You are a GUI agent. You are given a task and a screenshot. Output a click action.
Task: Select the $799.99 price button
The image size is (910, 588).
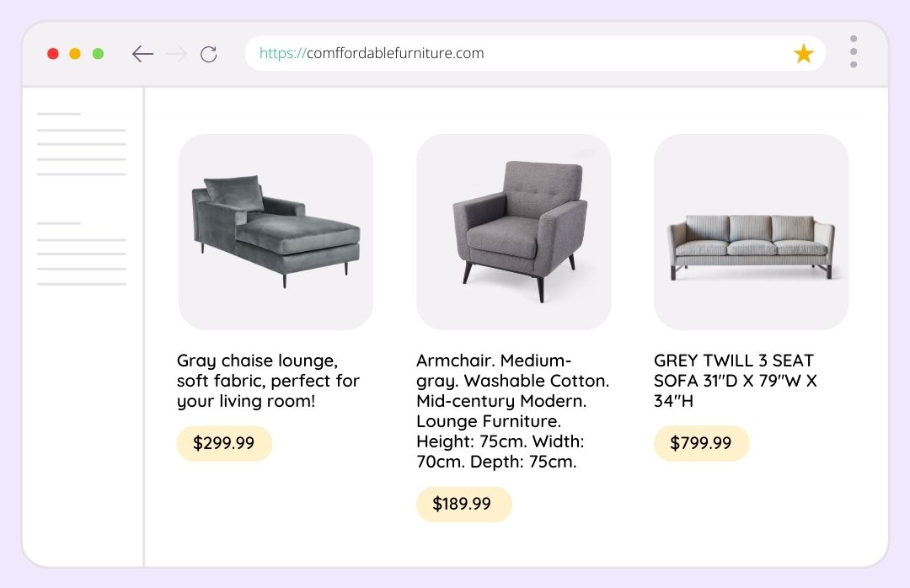click(702, 443)
